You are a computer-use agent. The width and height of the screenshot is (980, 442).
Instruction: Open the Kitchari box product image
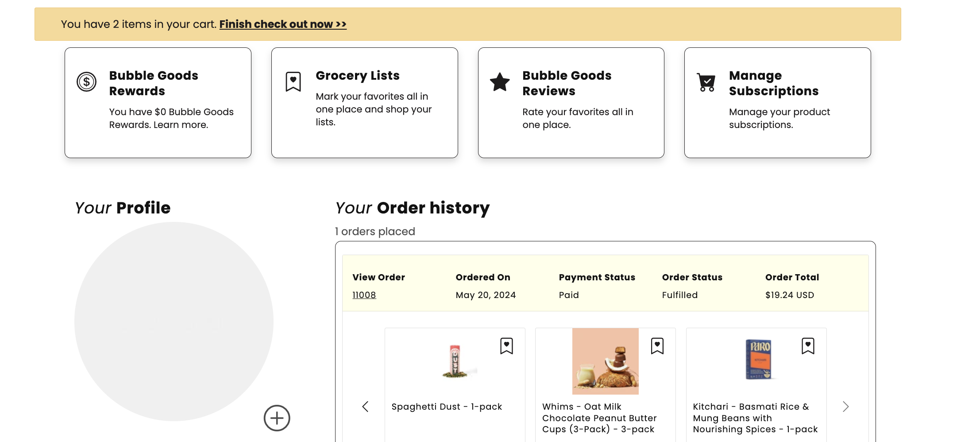[x=759, y=360]
